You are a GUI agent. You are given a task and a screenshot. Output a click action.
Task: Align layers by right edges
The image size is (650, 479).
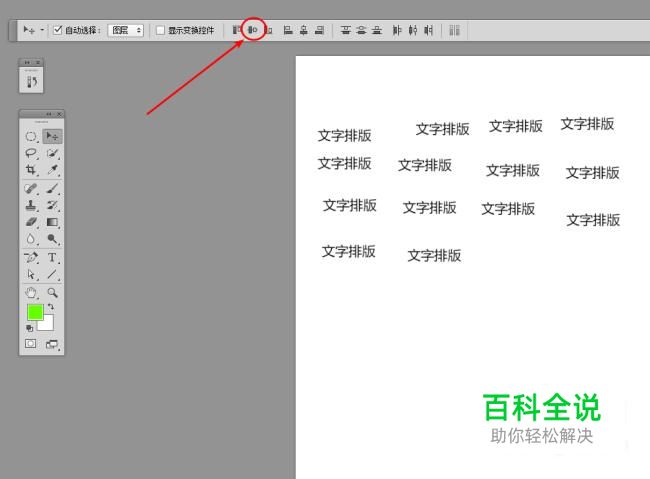click(x=319, y=30)
